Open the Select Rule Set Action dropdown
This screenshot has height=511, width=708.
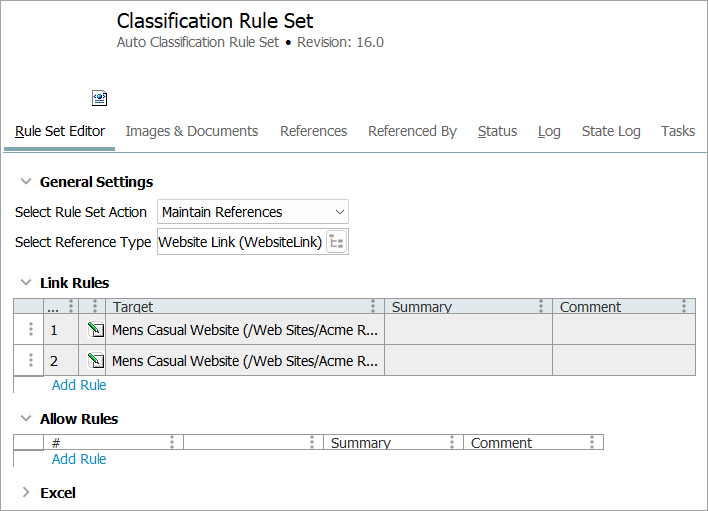click(x=340, y=212)
